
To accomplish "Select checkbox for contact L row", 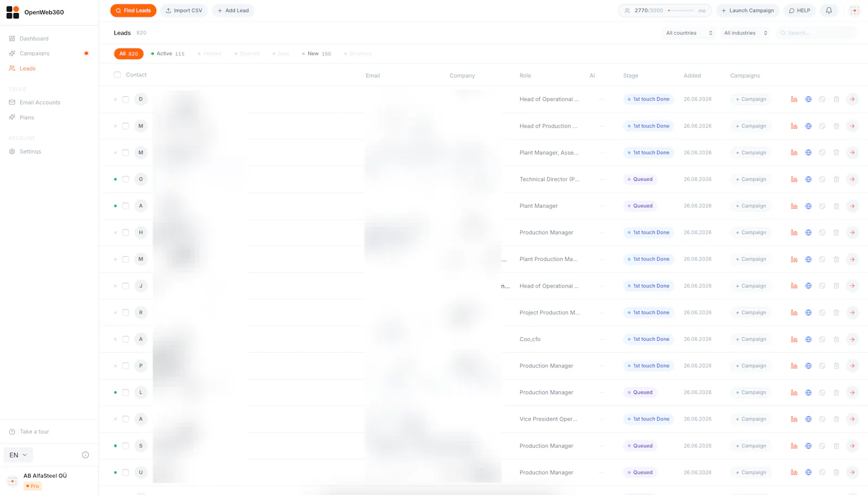I will pos(125,392).
